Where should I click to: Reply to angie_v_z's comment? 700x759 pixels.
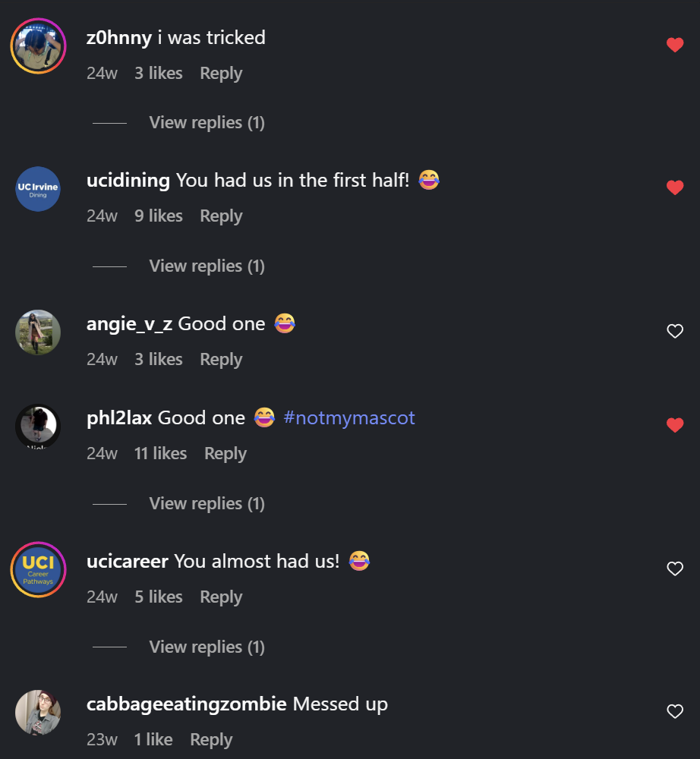[x=221, y=360]
